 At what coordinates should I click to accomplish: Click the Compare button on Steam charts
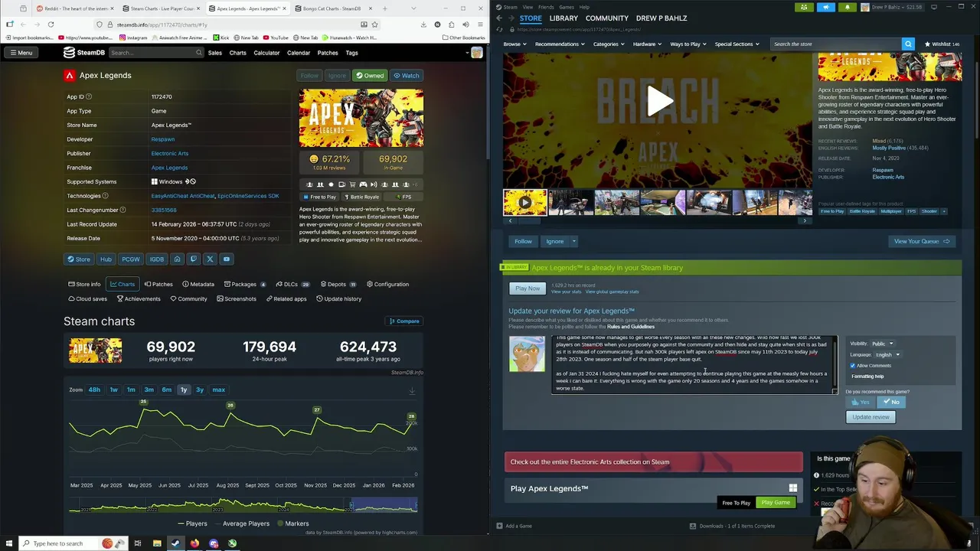(x=403, y=321)
